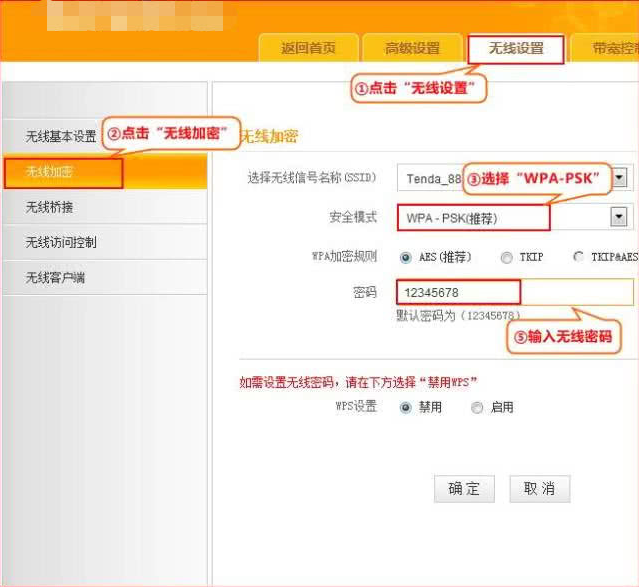
Task: Set WPS设置 to 禁用
Action: [406, 408]
